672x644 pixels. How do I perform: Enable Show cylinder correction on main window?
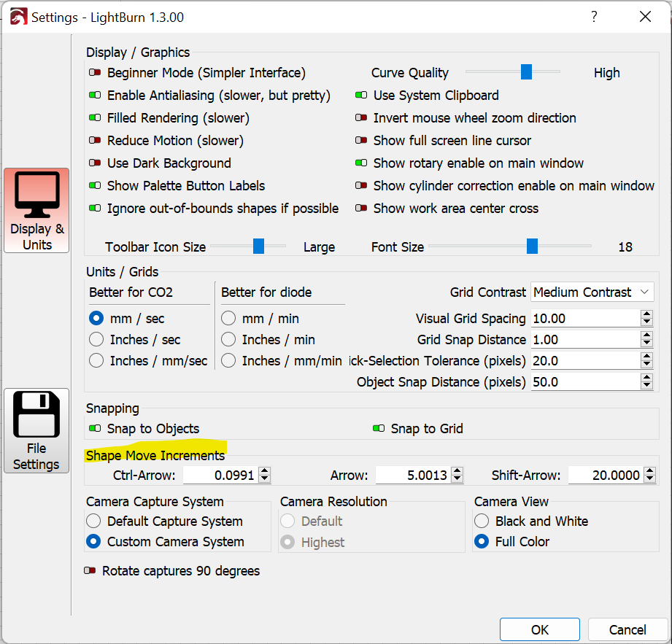pyautogui.click(x=361, y=185)
